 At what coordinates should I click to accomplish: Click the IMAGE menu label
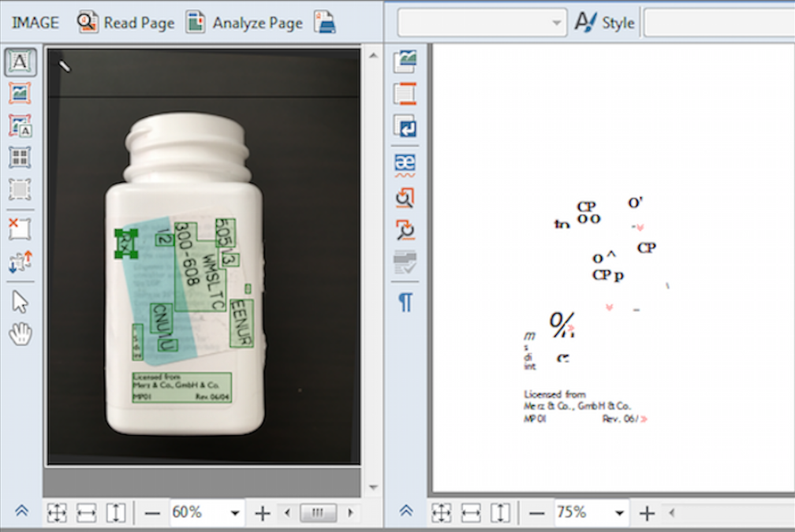coord(35,23)
